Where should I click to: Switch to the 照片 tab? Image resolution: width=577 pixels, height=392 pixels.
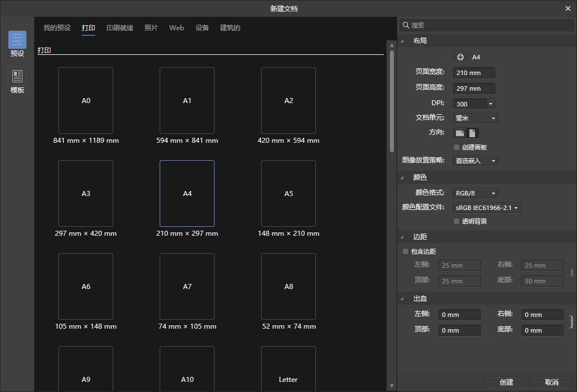click(151, 28)
